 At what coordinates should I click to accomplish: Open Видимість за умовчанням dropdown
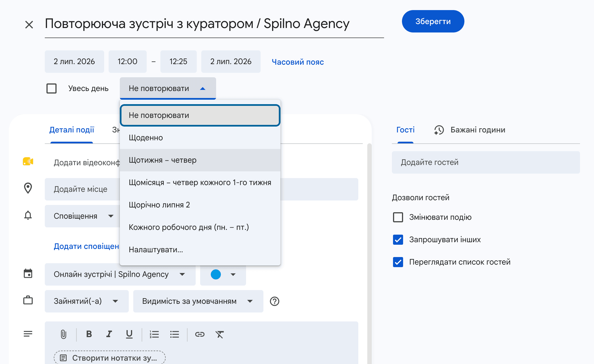198,301
